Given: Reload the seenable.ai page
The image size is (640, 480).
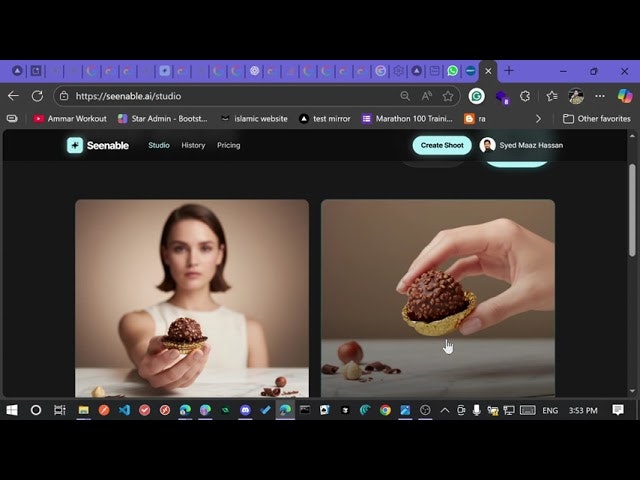Looking at the screenshot, I should (38, 96).
